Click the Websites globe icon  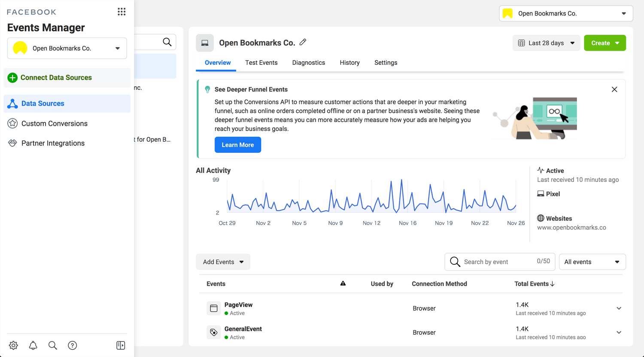(541, 218)
